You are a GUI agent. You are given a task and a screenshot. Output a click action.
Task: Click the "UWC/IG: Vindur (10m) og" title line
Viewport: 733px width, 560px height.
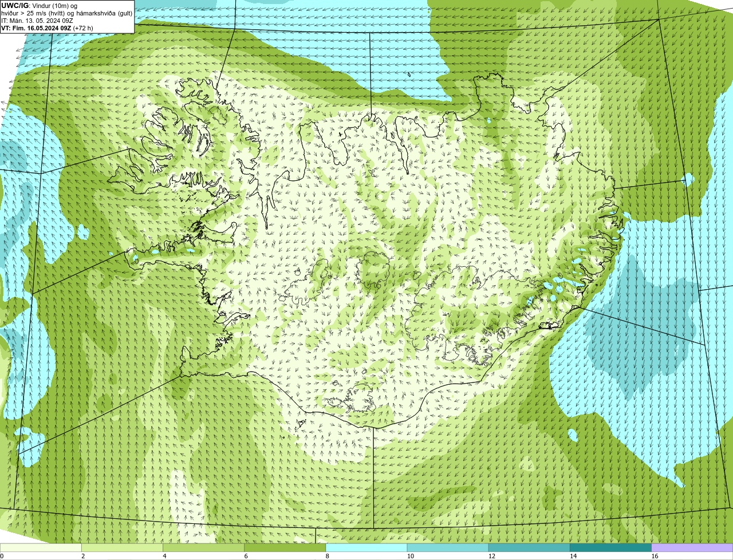[x=39, y=6]
